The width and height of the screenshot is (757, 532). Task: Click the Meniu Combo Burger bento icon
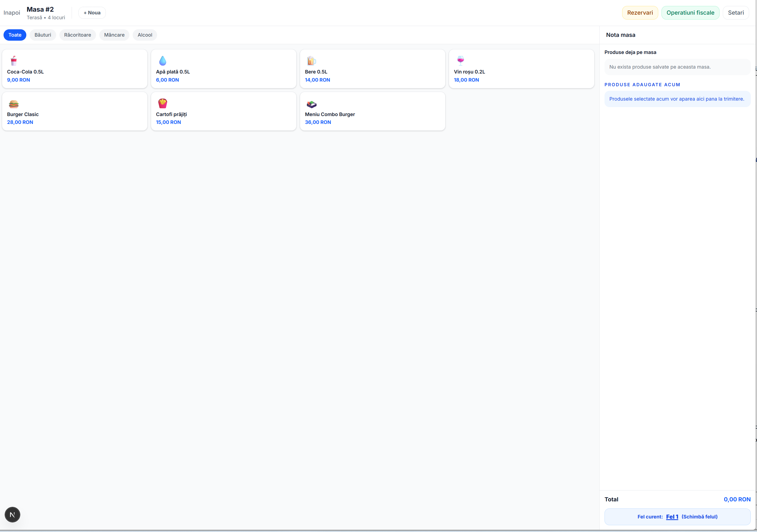[311, 104]
